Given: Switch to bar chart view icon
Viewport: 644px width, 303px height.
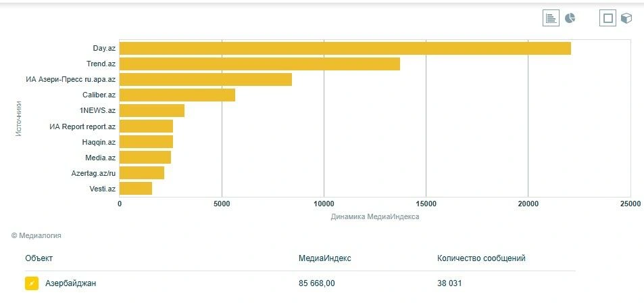Looking at the screenshot, I should pos(551,18).
